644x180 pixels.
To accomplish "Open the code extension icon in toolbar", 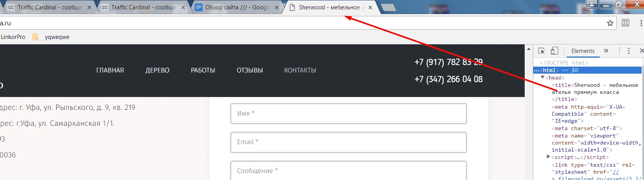I will pos(625,23).
